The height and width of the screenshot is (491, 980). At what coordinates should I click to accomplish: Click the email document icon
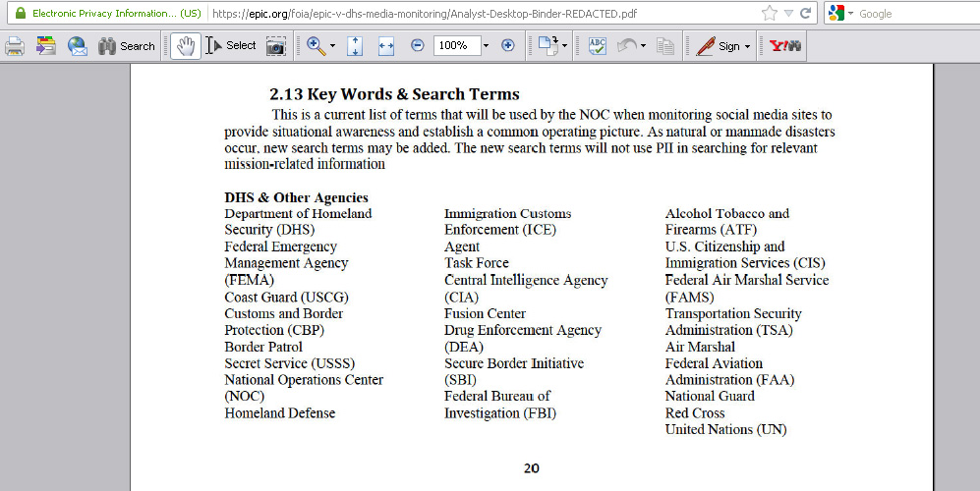78,46
